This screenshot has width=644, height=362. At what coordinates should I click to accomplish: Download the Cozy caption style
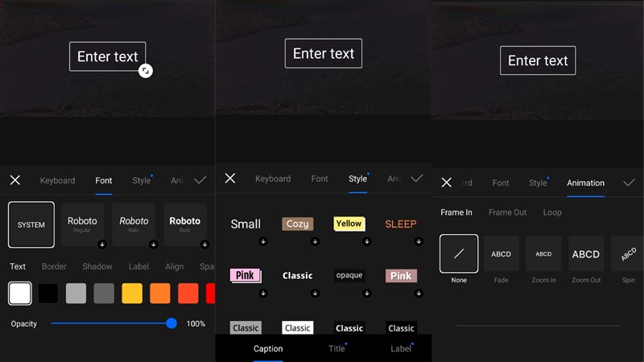pos(315,241)
